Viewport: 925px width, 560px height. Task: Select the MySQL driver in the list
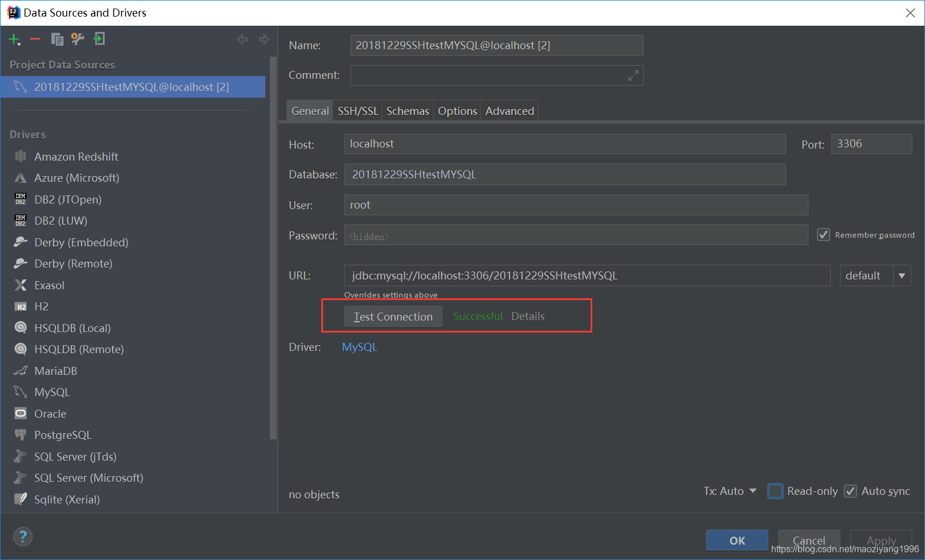[x=51, y=392]
